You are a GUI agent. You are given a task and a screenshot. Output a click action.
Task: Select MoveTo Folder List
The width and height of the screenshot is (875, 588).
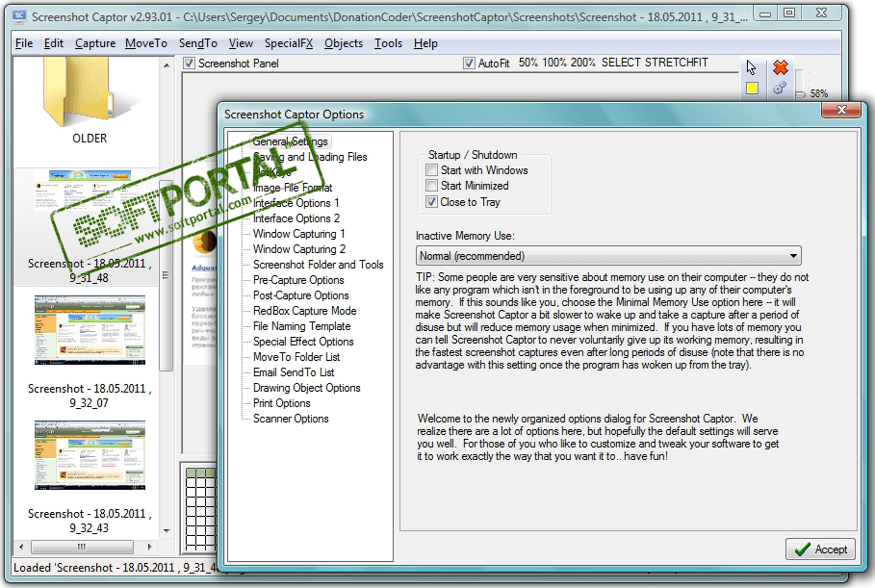(x=296, y=357)
